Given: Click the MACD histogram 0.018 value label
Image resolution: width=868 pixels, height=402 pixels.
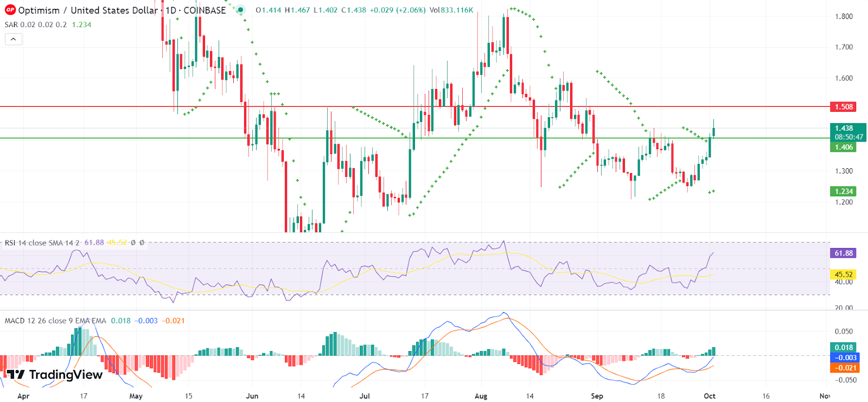Looking at the screenshot, I should coord(843,348).
